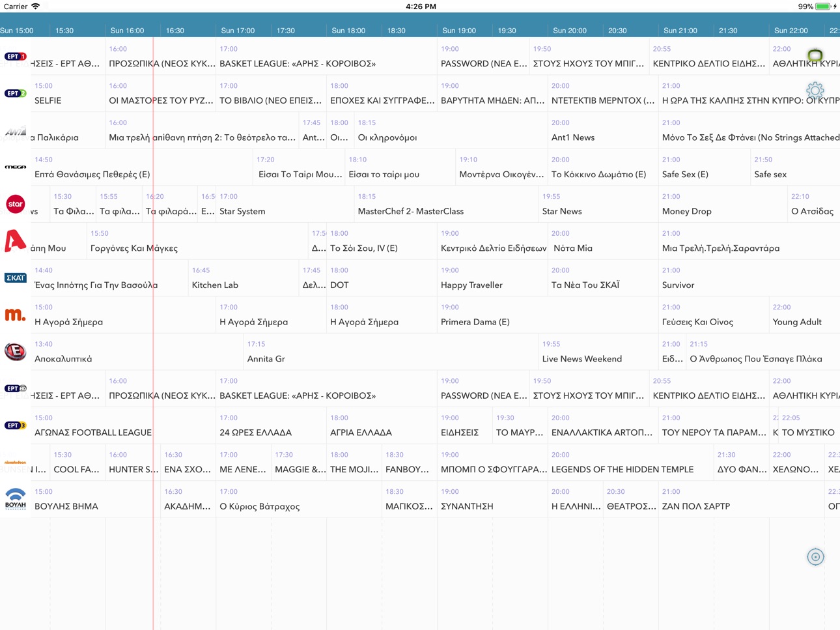This screenshot has height=630, width=840.
Task: Open Money Drop program at 21:00
Action: (x=723, y=205)
